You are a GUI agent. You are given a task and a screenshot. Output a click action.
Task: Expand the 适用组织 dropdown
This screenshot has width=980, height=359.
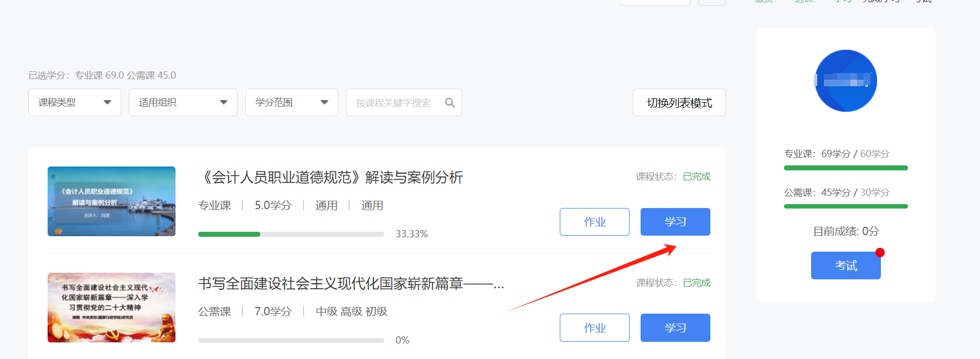[183, 102]
